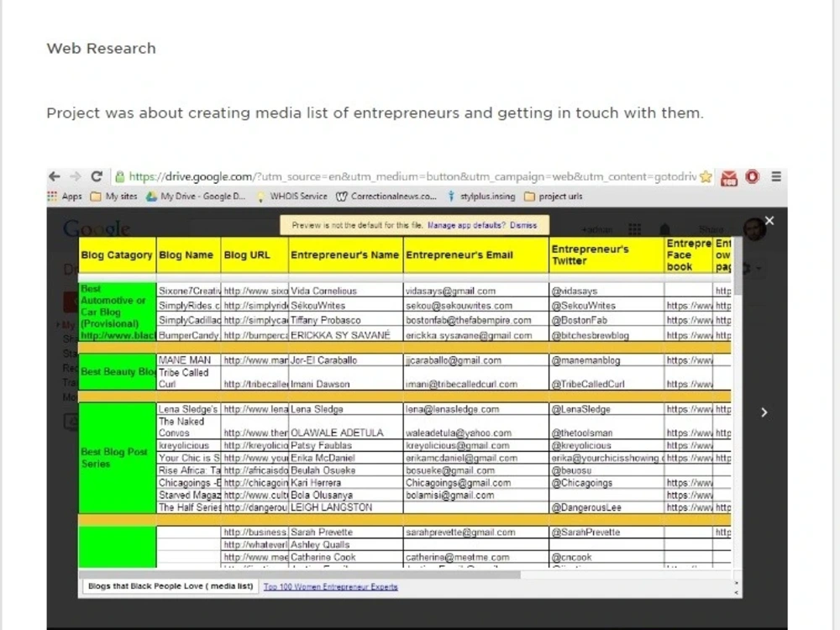The height and width of the screenshot is (630, 840).
Task: Click the Blog Catagory column header
Action: click(x=118, y=255)
